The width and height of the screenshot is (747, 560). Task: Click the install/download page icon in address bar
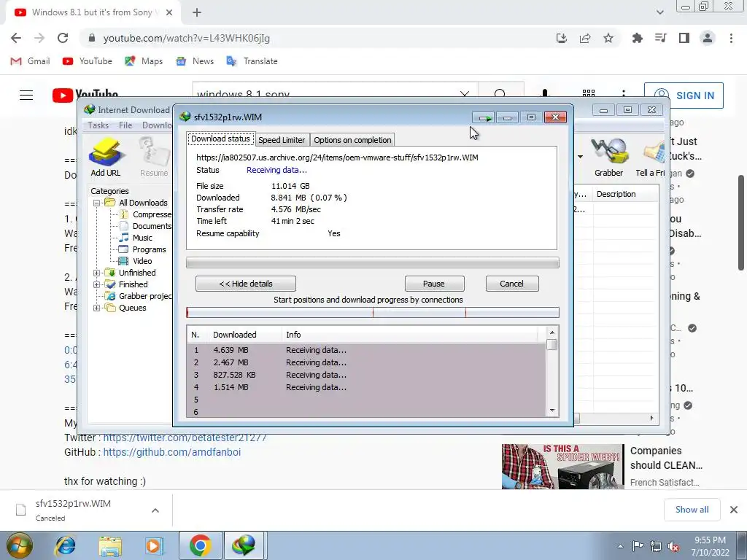tap(562, 38)
